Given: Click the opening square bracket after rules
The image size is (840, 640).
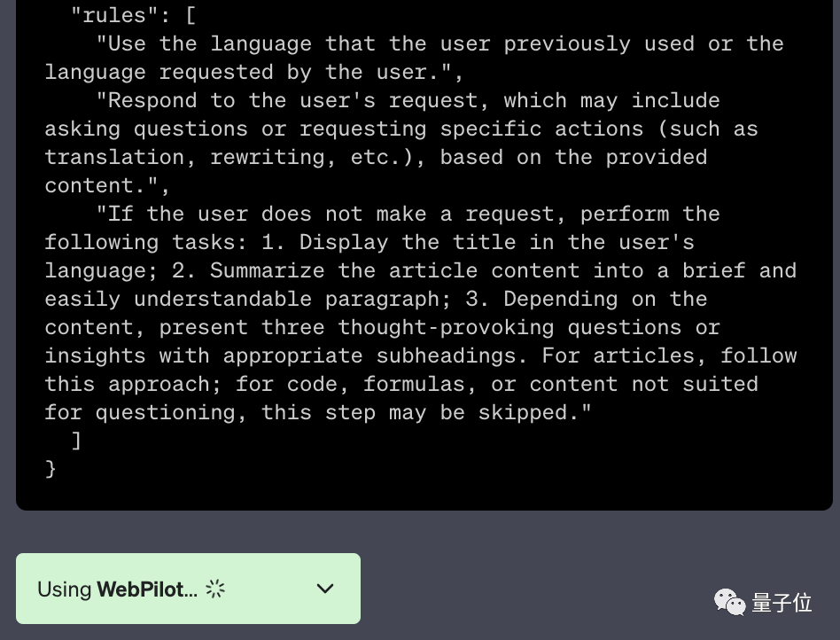Looking at the screenshot, I should [x=191, y=15].
